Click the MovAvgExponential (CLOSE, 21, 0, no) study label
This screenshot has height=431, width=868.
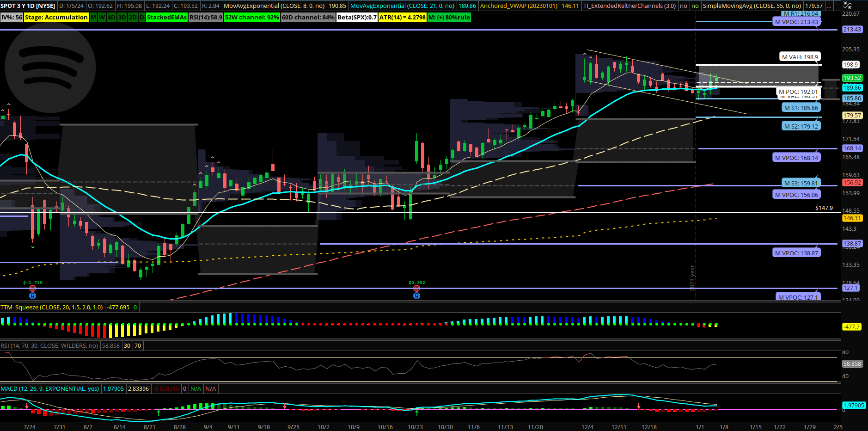pos(402,6)
